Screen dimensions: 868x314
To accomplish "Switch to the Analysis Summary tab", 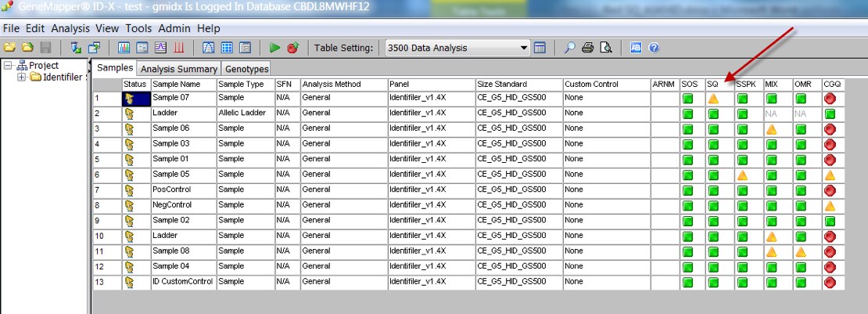I will [179, 69].
